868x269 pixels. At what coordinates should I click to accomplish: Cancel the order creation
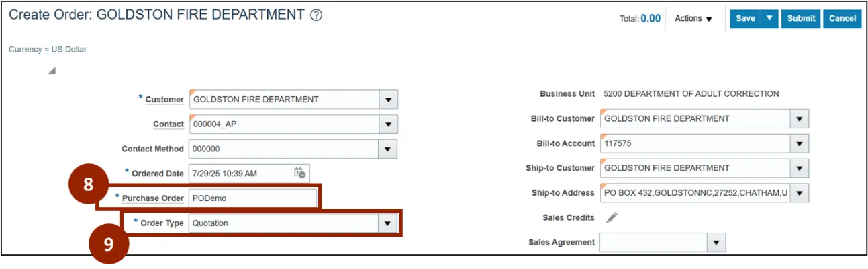[x=842, y=19]
